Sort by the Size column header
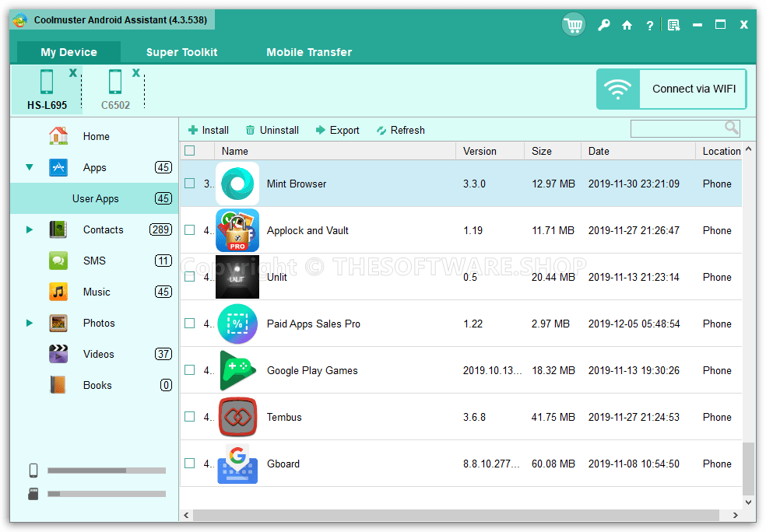 pyautogui.click(x=553, y=152)
